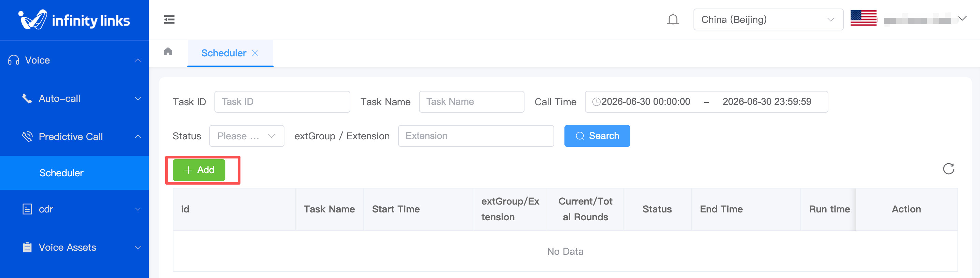980x278 pixels.
Task: Click the infinity links logo
Action: [x=74, y=20]
